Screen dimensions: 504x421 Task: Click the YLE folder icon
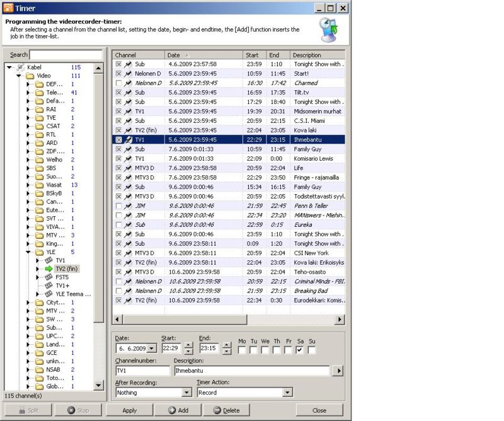point(39,252)
